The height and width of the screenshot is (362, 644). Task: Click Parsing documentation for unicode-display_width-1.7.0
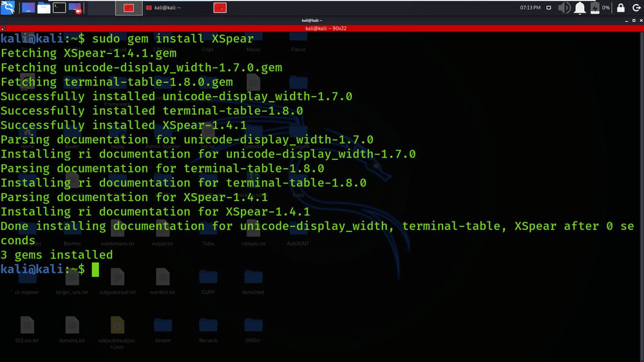point(187,139)
